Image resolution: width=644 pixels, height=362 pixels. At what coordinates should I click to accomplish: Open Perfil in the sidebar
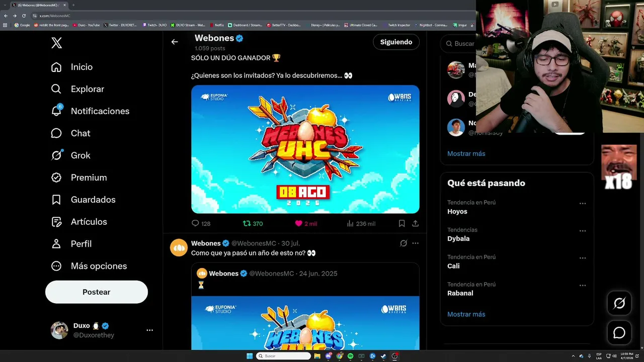pos(71,244)
